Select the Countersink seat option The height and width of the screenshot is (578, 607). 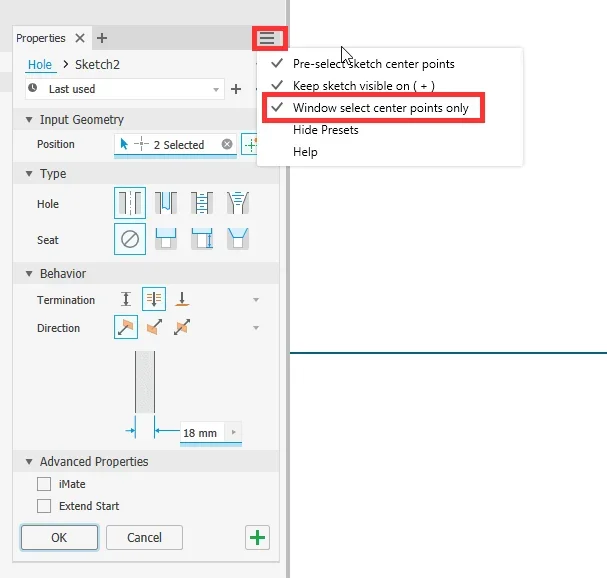coord(238,239)
